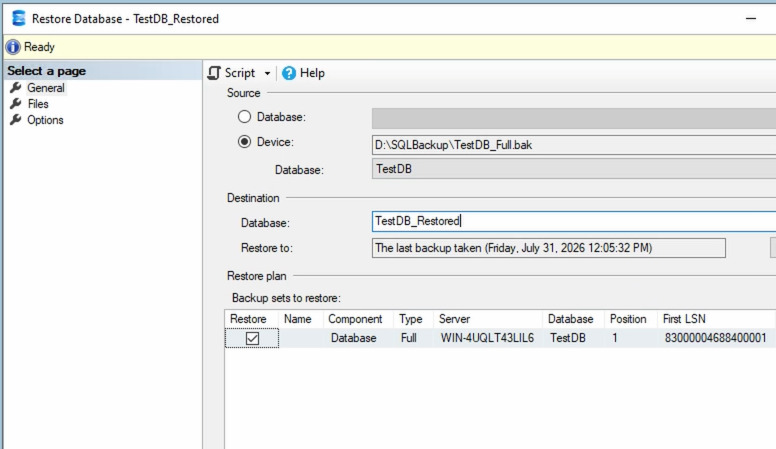Click the wrench icon beside General
Viewport: 776px width, 449px height.
(16, 88)
